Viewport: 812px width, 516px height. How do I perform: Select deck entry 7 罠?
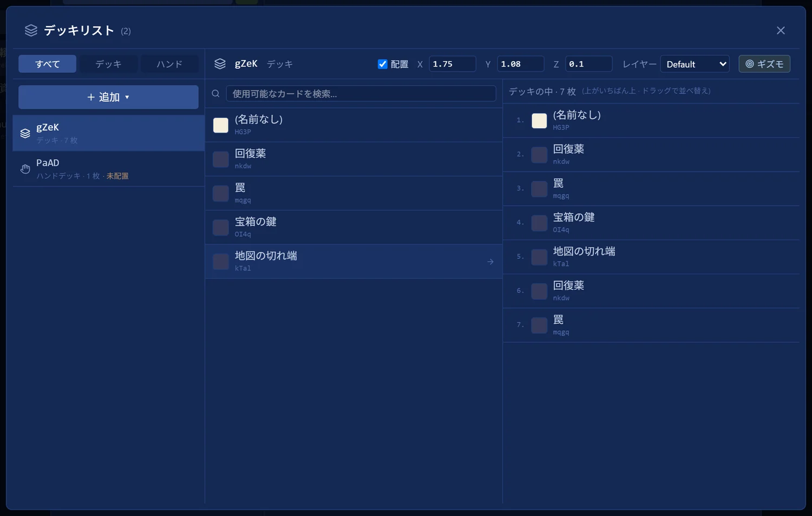(x=651, y=325)
